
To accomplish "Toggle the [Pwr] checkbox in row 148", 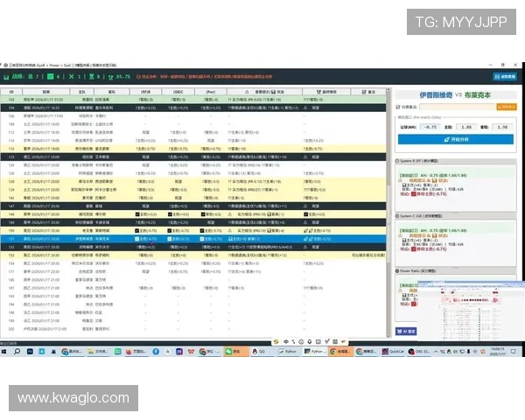I will pos(202,213).
